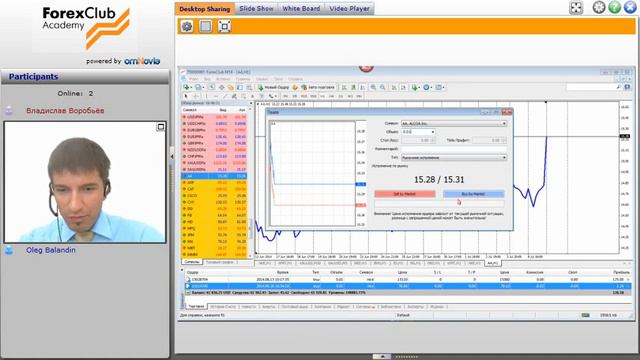The image size is (640, 360).
Task: Click the green help question-mark icon
Action: (614, 7)
